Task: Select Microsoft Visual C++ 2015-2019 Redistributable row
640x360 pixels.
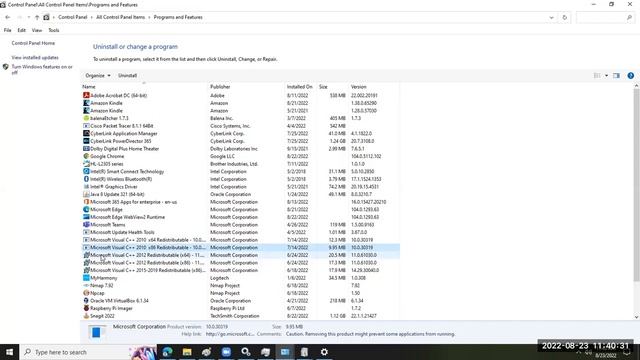Action: coord(240,270)
